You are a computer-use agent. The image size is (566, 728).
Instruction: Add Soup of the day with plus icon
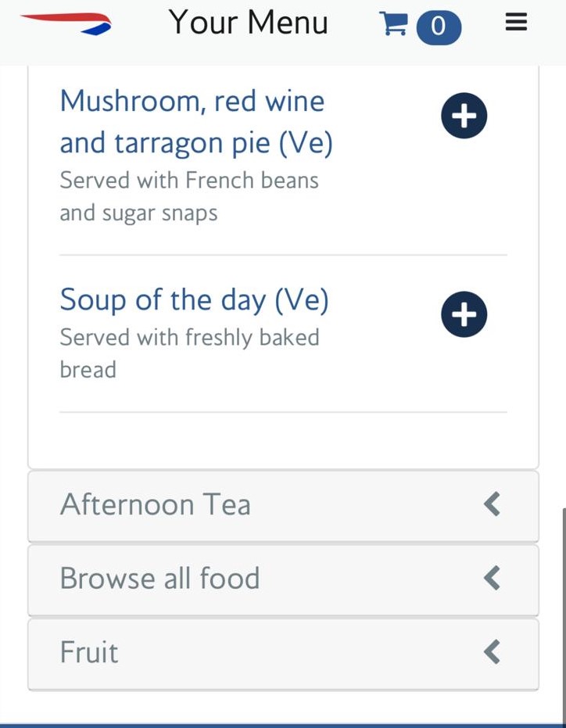(x=464, y=314)
